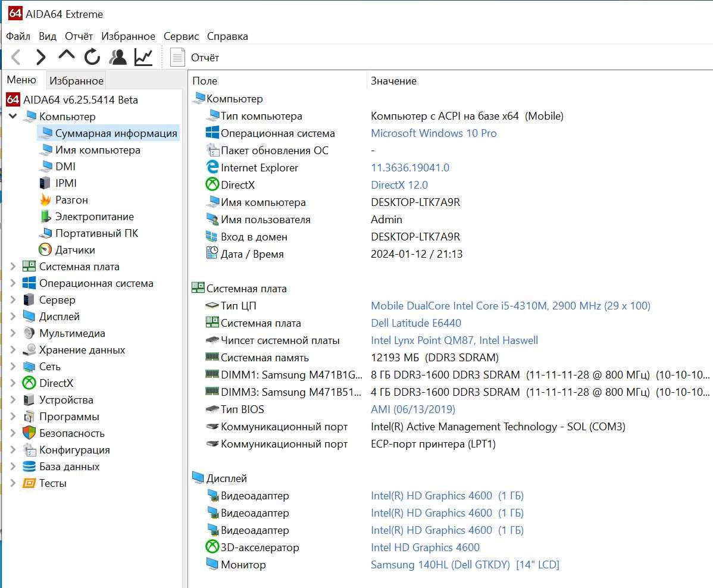
Task: Open the Справка menu
Action: [x=227, y=36]
